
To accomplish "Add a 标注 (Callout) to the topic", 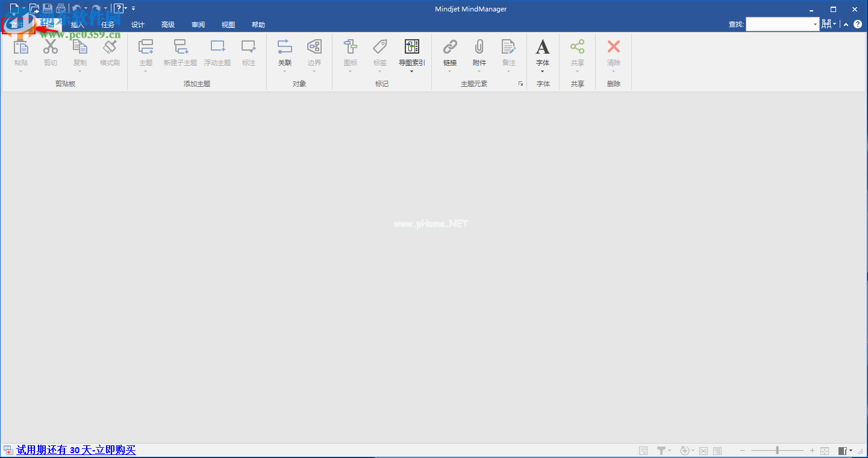I will (249, 46).
